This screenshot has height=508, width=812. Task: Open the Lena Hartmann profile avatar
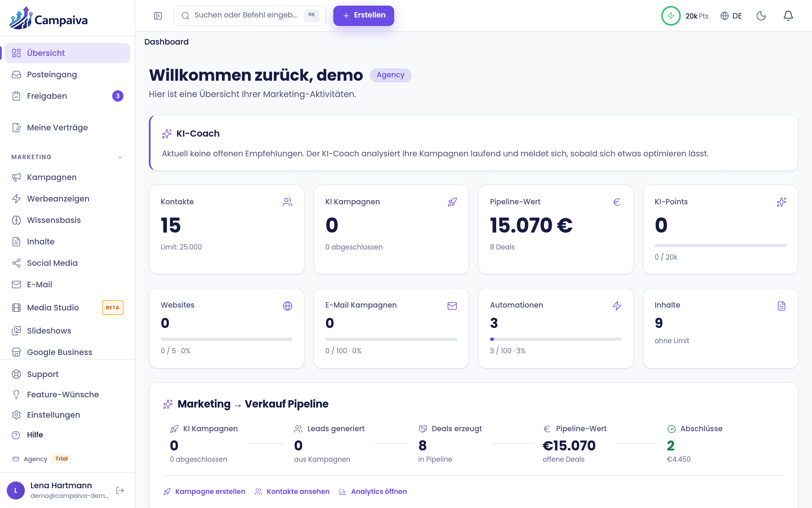coord(16,491)
